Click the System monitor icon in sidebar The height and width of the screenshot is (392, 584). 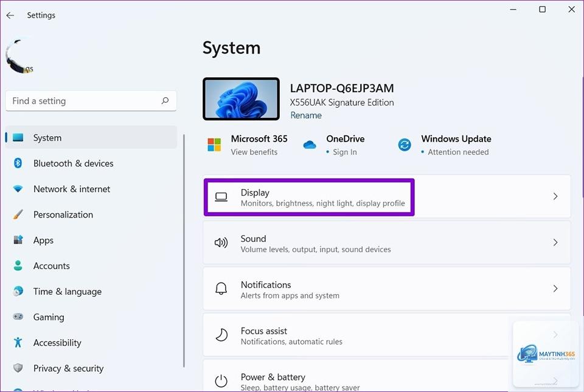(x=18, y=137)
